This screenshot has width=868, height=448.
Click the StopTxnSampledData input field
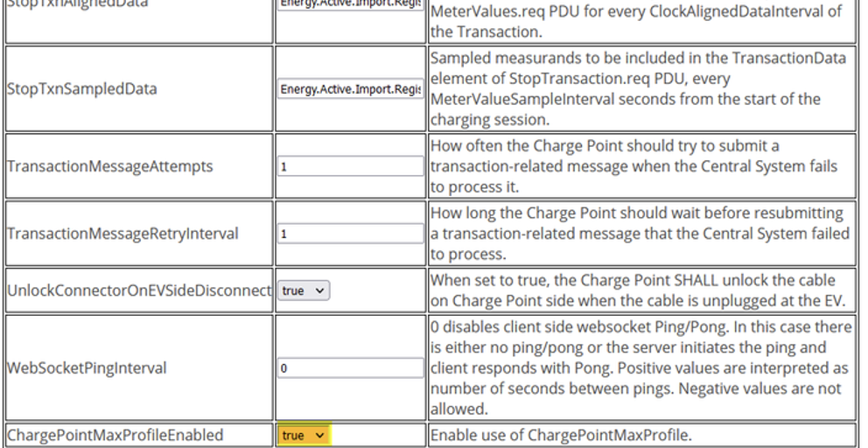click(x=350, y=89)
